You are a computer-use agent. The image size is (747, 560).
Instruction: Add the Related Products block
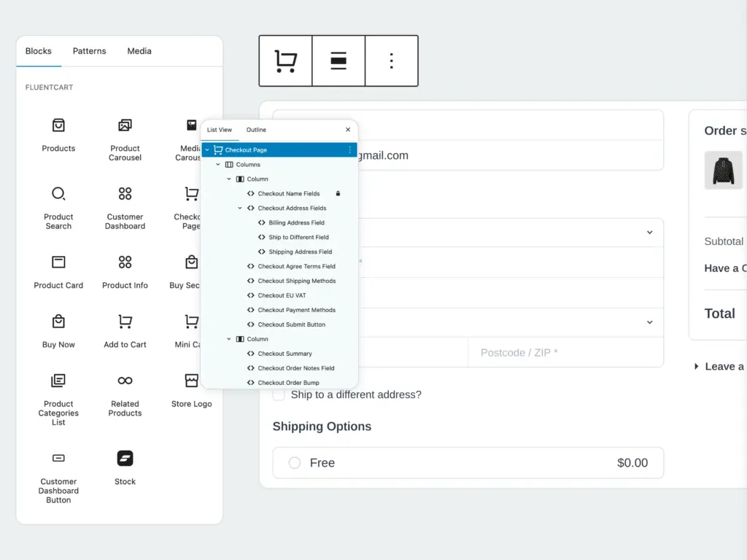coord(125,394)
